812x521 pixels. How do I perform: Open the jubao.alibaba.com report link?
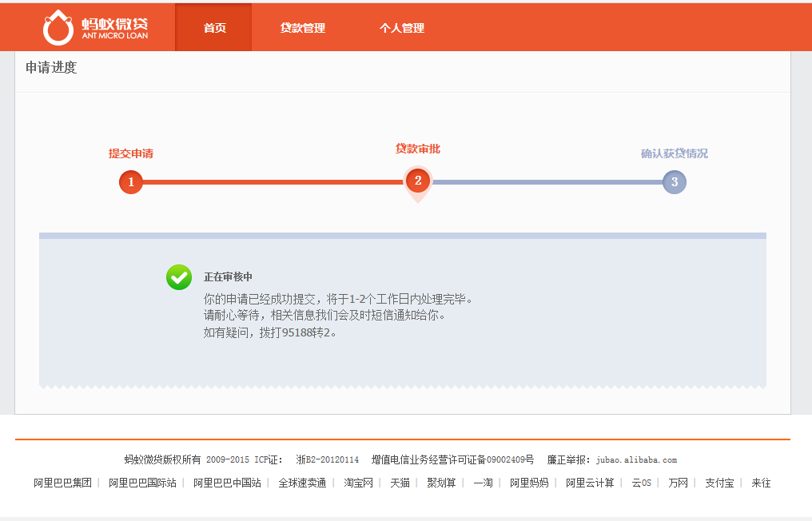point(636,460)
